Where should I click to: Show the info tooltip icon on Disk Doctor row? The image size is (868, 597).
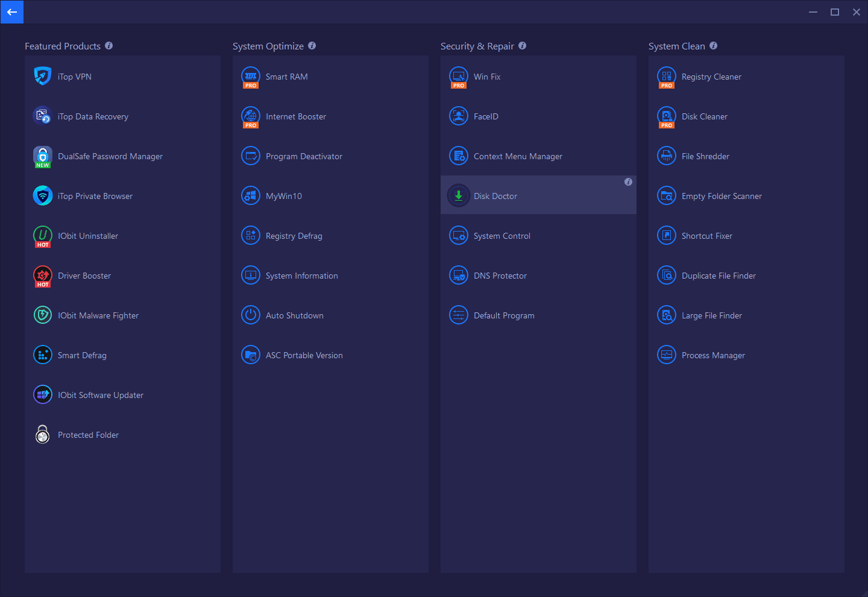pos(628,182)
